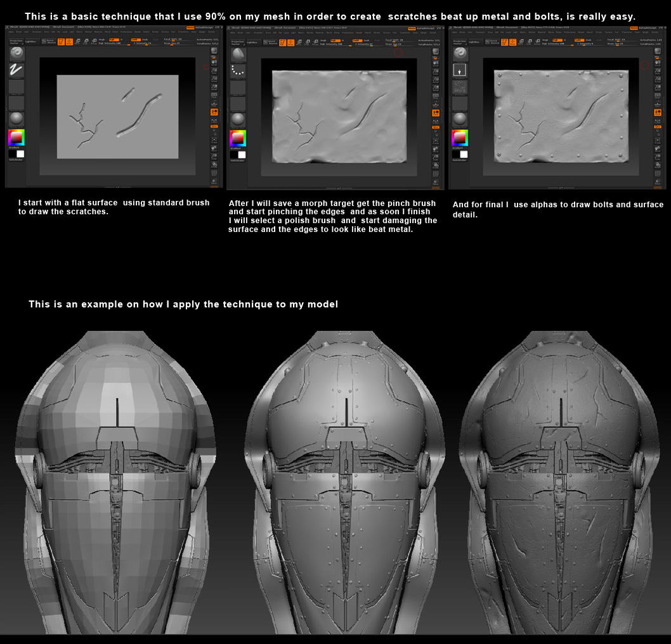This screenshot has height=644, width=671.
Task: Select white secondary color swatch in second ZBrush window
Action: (x=242, y=155)
